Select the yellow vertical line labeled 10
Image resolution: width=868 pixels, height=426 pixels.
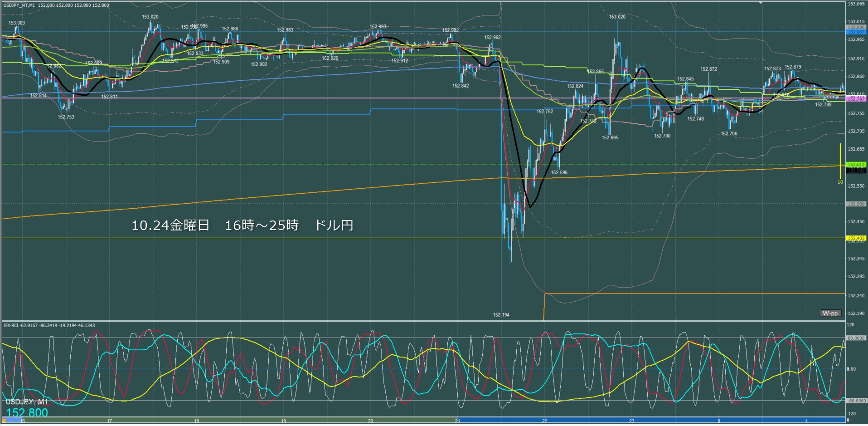tap(840, 161)
